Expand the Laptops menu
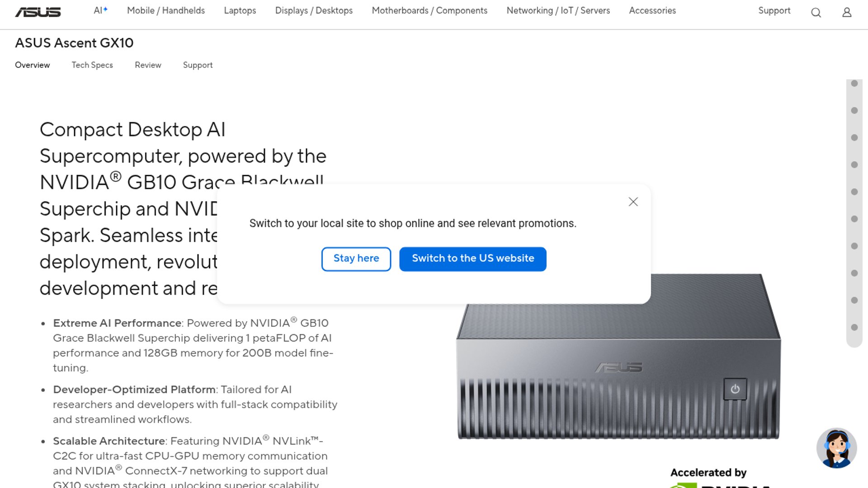This screenshot has height=488, width=868. (240, 10)
